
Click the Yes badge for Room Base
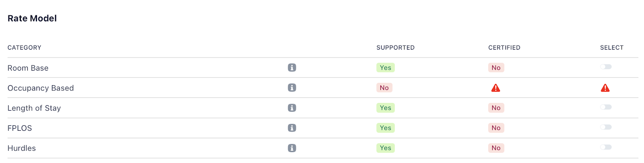click(x=385, y=68)
